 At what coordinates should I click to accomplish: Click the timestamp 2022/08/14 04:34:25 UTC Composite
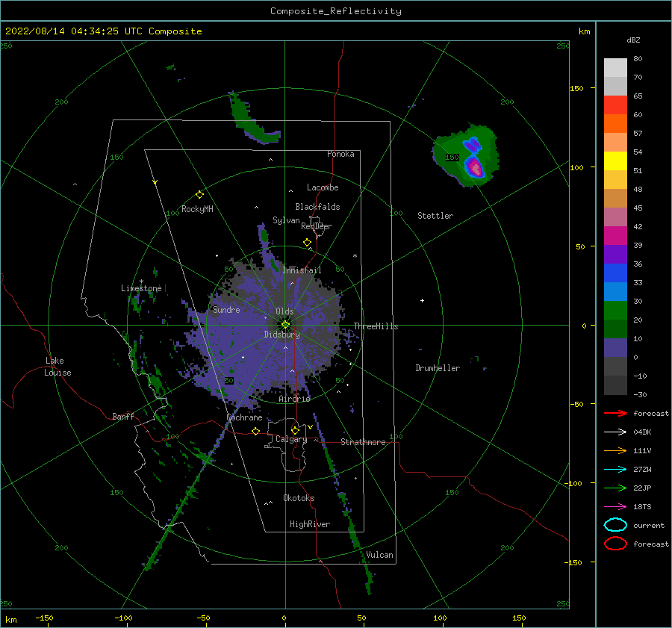(103, 31)
